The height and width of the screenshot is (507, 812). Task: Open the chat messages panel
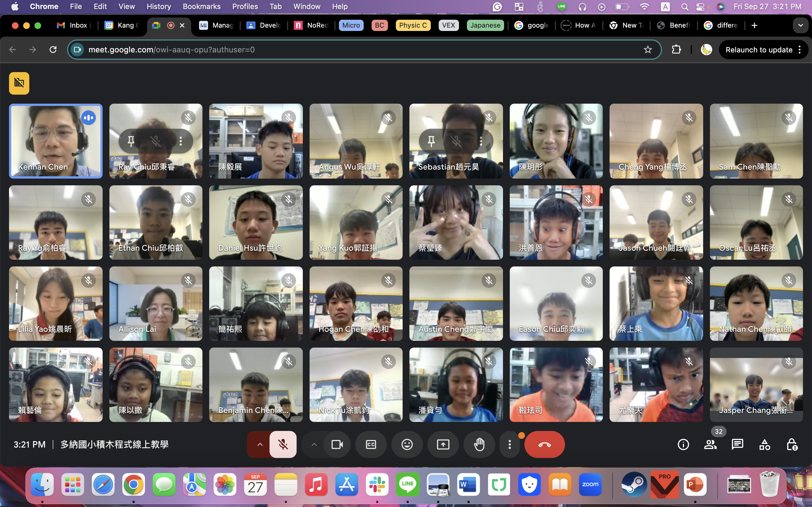[738, 445]
